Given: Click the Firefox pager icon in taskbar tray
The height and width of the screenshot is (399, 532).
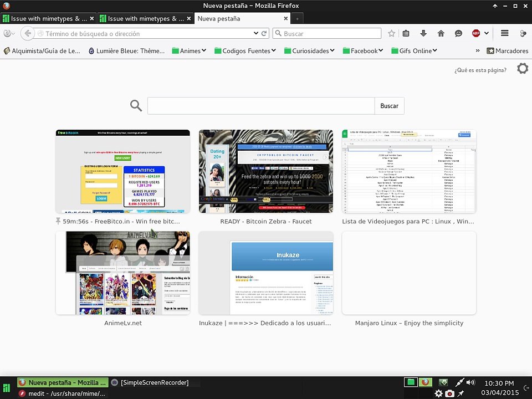Looking at the screenshot, I should click(425, 382).
